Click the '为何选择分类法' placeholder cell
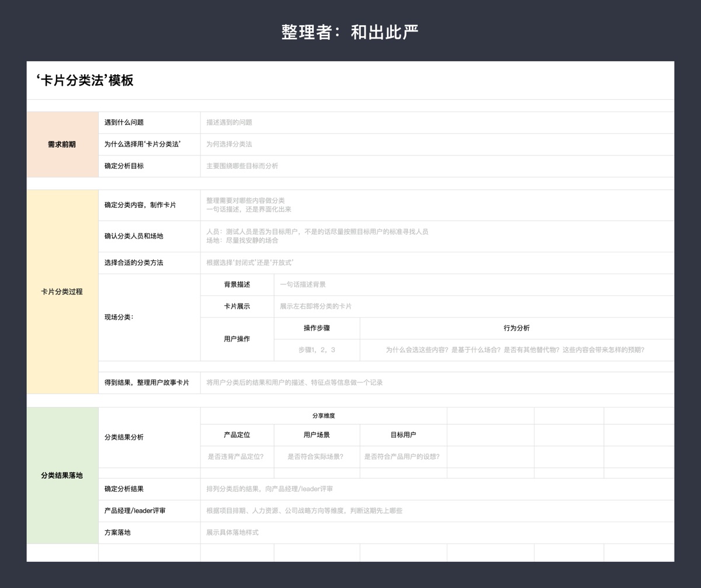Image resolution: width=701 pixels, height=588 pixels. 228,144
